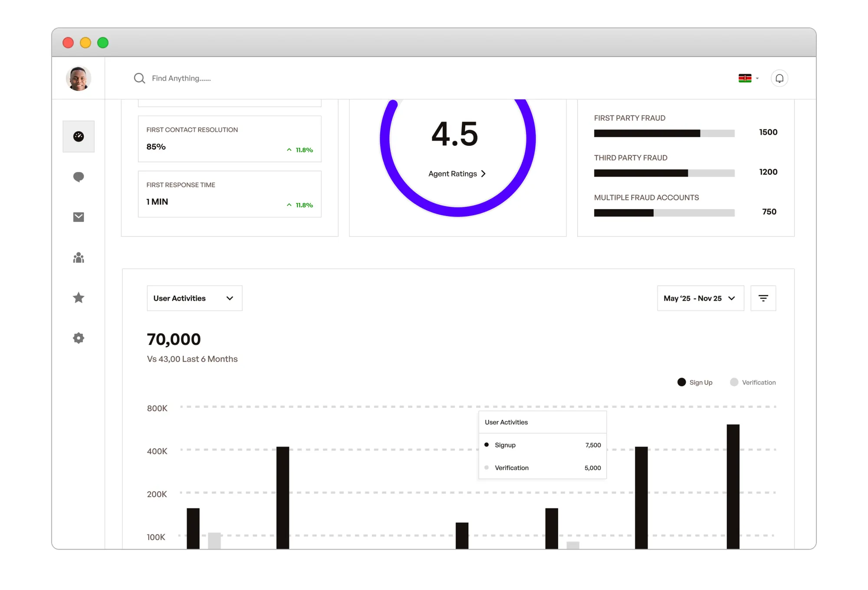Click the 85% resolution value
The height and width of the screenshot is (590, 868).
point(156,147)
